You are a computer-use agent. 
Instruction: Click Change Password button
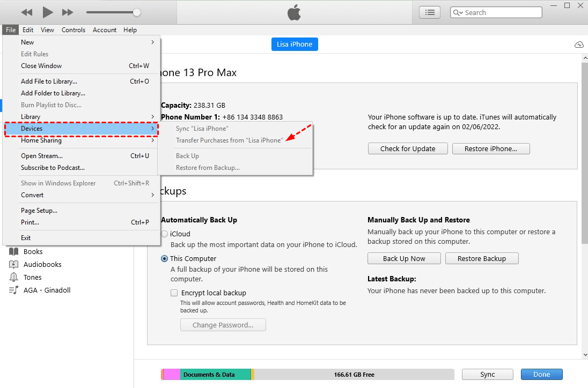223,325
